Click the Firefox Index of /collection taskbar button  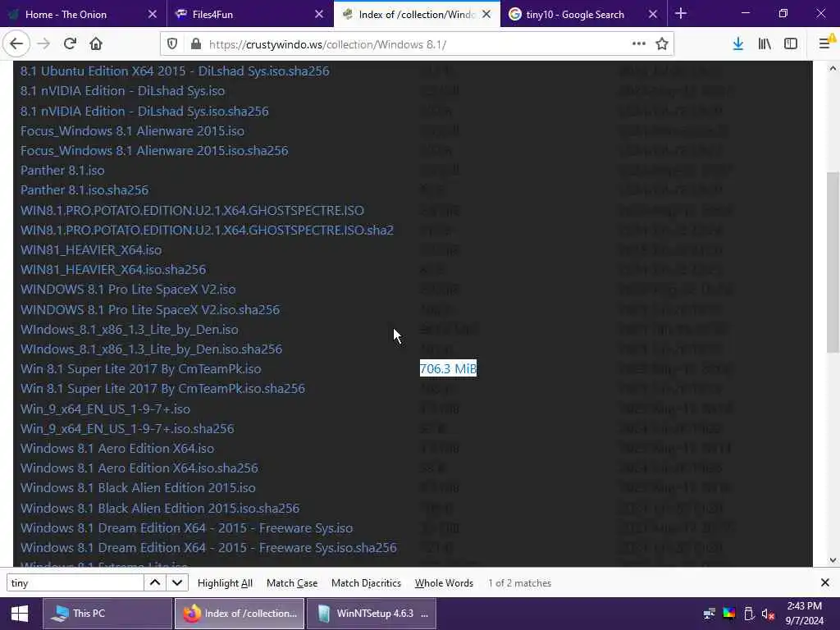[x=240, y=614]
